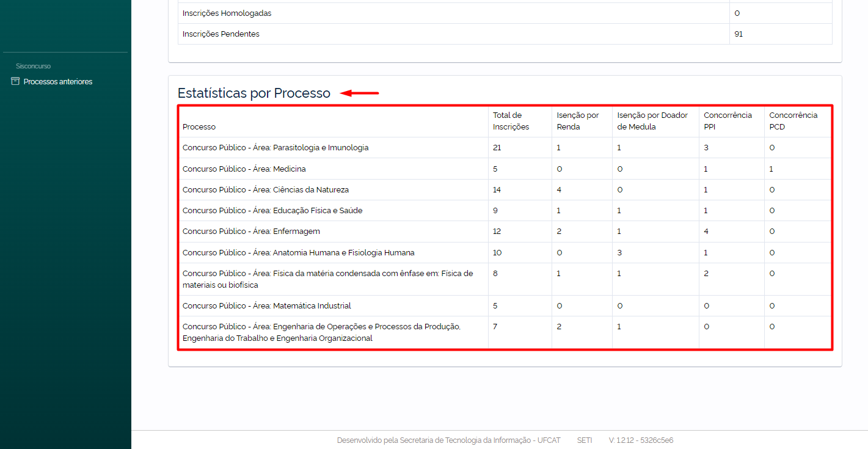This screenshot has width=868, height=449.
Task: Click the Isenção por Renda column header
Action: coord(578,121)
